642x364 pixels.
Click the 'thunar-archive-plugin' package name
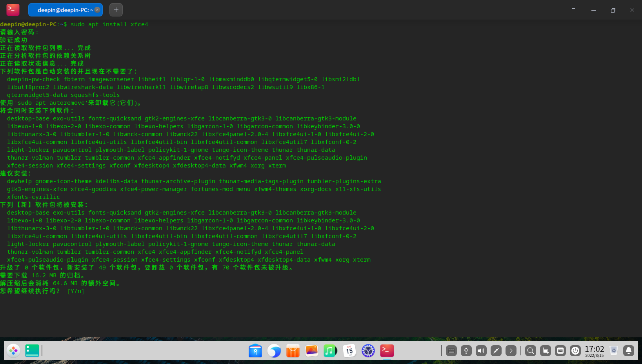pos(178,181)
